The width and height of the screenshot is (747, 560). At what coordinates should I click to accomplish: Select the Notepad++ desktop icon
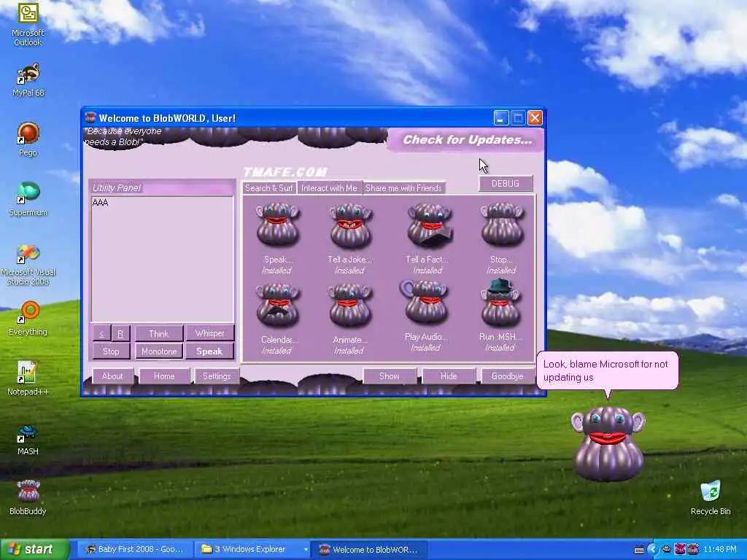coord(28,378)
